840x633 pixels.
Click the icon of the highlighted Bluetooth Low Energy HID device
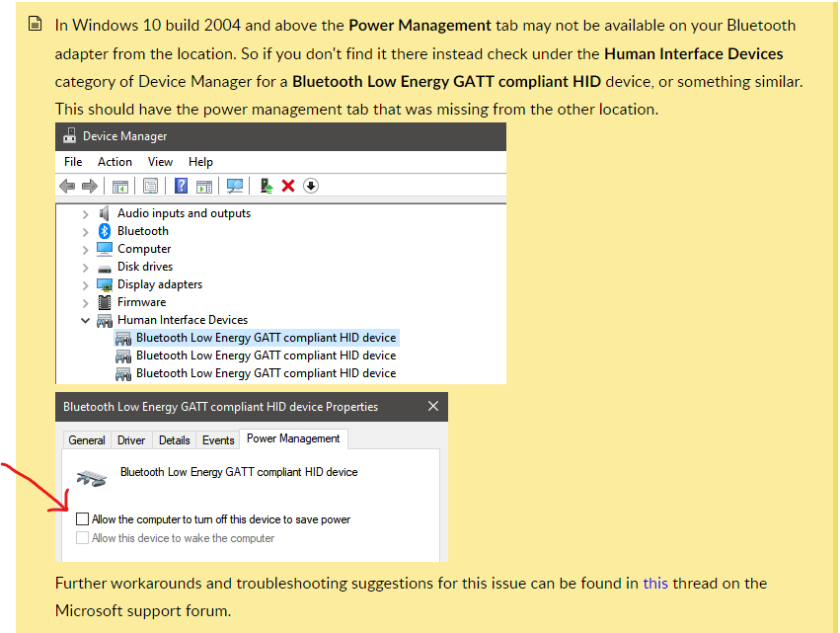point(123,338)
